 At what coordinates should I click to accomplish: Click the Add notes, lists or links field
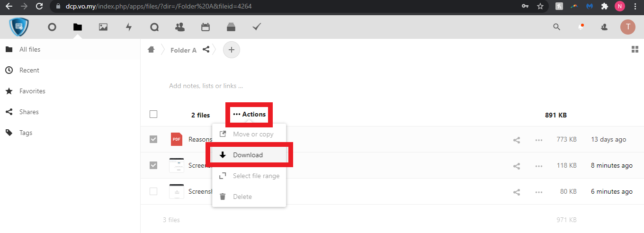tap(206, 86)
